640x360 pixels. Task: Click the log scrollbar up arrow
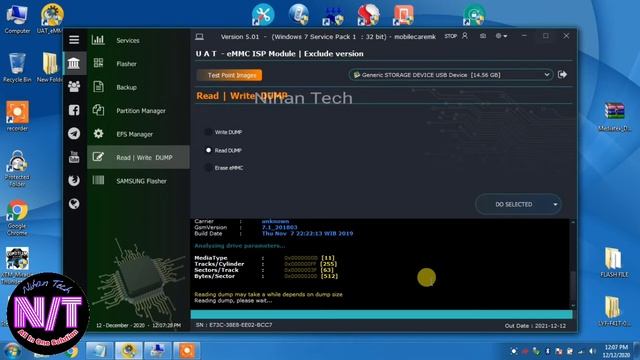[573, 222]
